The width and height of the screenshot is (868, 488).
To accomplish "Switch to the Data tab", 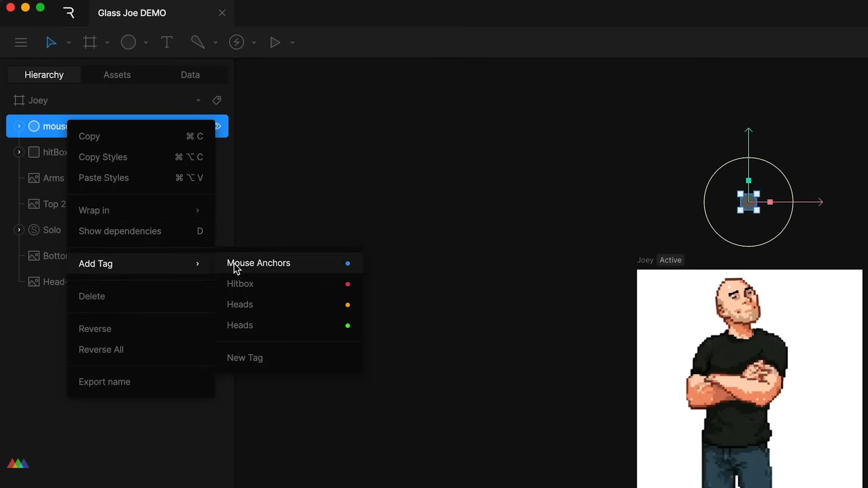I will pyautogui.click(x=190, y=75).
